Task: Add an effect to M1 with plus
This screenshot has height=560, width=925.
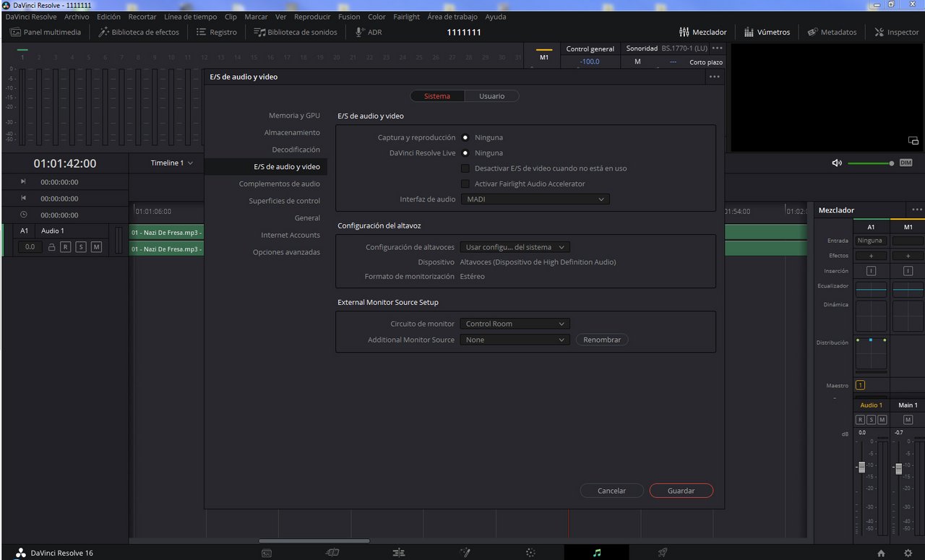Action: pyautogui.click(x=908, y=256)
